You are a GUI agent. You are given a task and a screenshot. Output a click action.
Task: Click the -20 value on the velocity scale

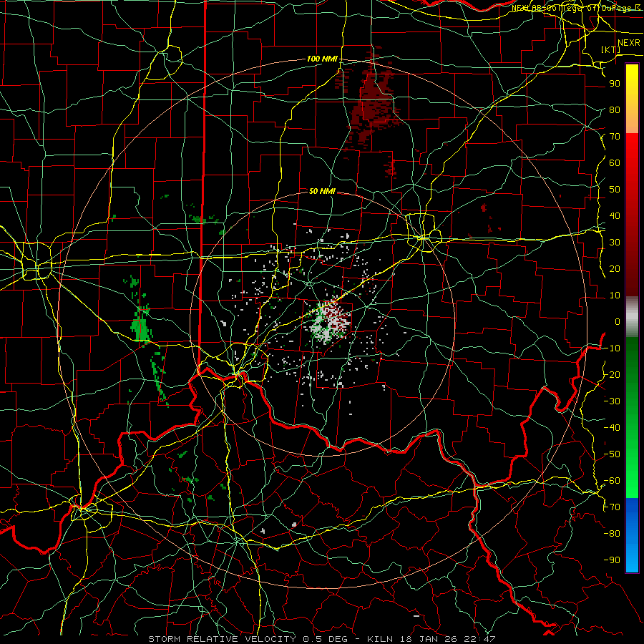(x=612, y=375)
